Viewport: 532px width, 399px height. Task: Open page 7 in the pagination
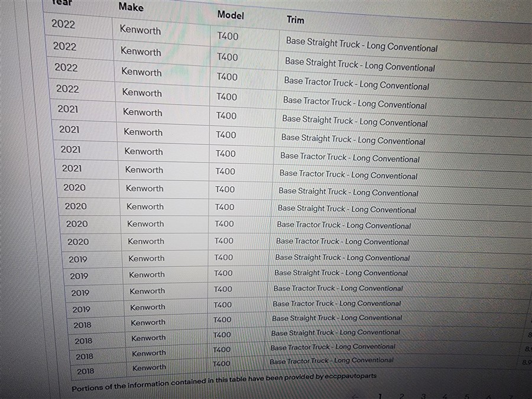510,397
